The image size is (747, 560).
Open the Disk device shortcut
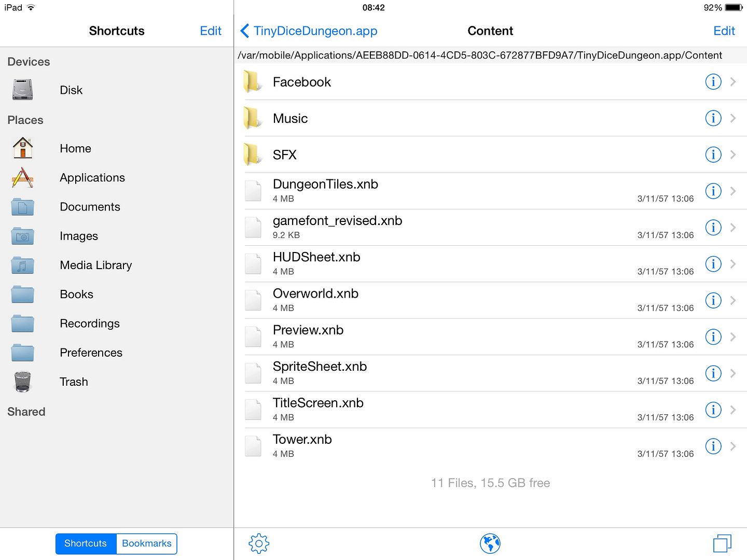[71, 90]
